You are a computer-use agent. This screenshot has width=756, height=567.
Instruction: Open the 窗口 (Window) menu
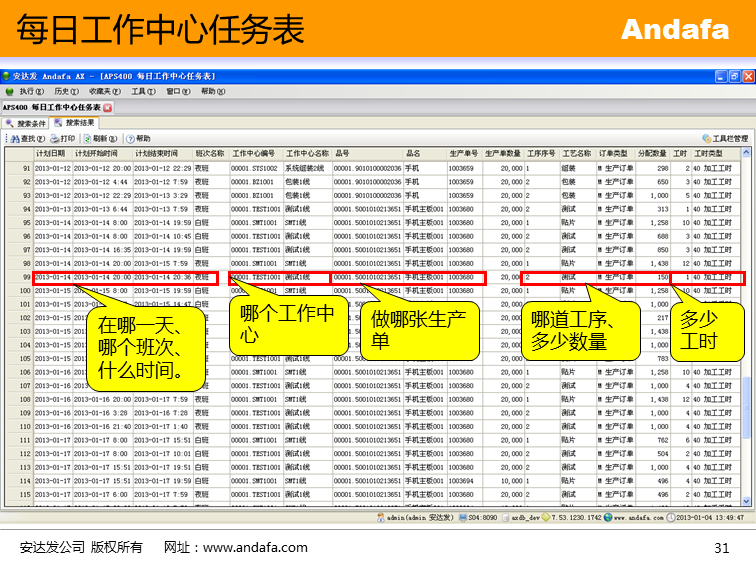tap(176, 91)
